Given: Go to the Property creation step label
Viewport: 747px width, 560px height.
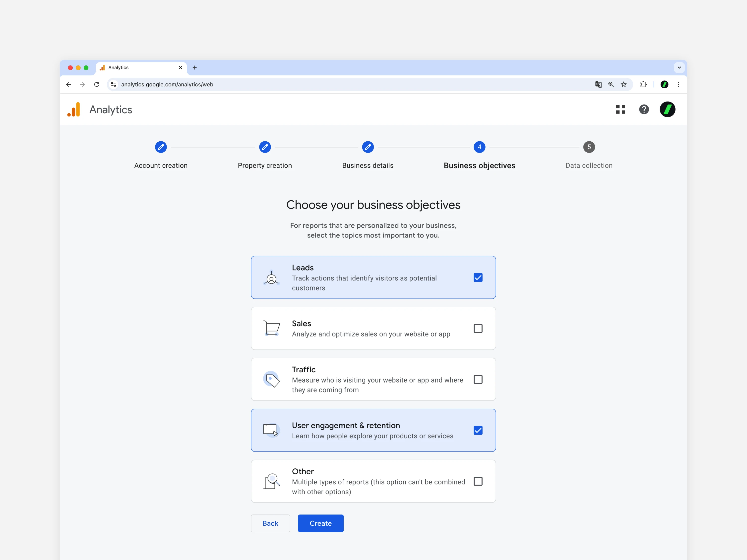Looking at the screenshot, I should (x=265, y=166).
